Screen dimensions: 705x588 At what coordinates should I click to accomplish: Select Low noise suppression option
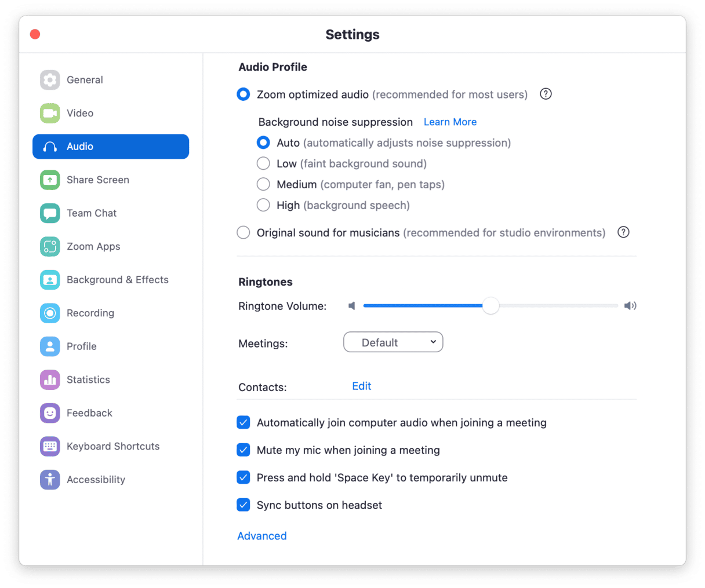click(263, 163)
